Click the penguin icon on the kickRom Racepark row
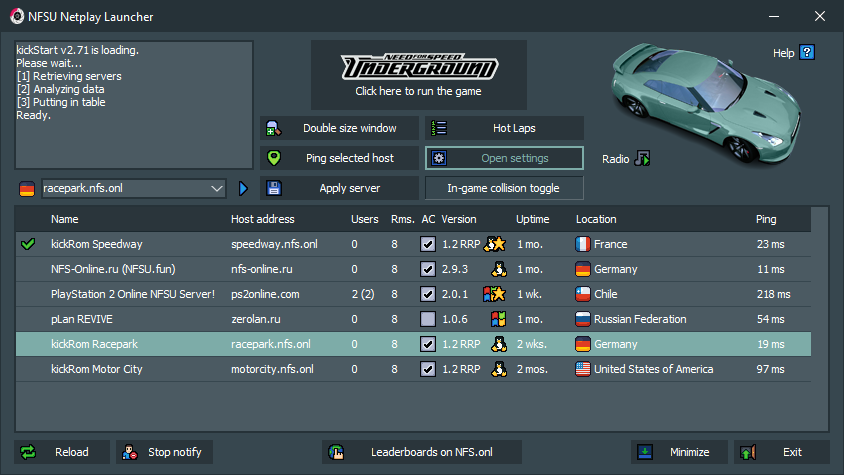 pyautogui.click(x=499, y=344)
